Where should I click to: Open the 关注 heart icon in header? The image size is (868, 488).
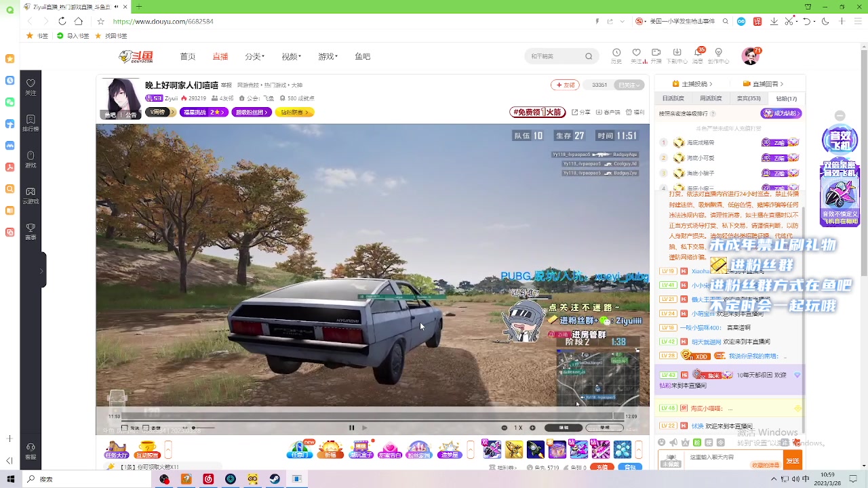[636, 54]
